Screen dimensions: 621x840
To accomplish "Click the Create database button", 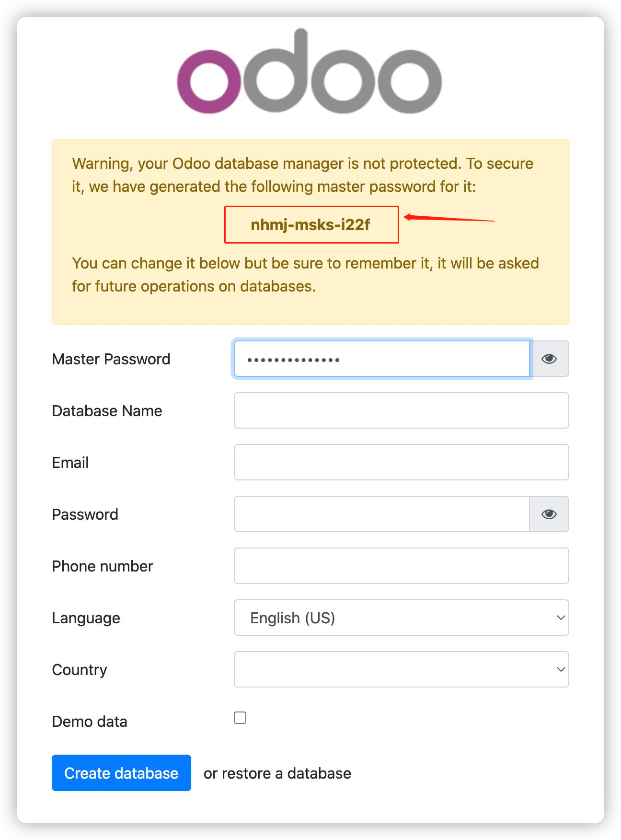I will tap(121, 773).
